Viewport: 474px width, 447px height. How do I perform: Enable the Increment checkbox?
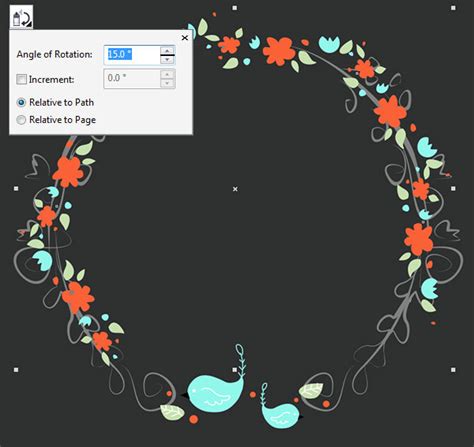point(21,79)
